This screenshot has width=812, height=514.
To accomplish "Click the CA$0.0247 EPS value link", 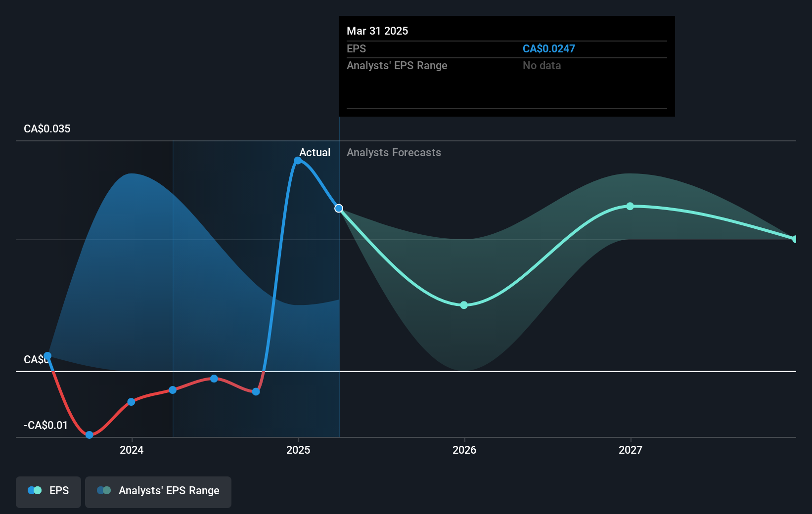I will 549,48.
